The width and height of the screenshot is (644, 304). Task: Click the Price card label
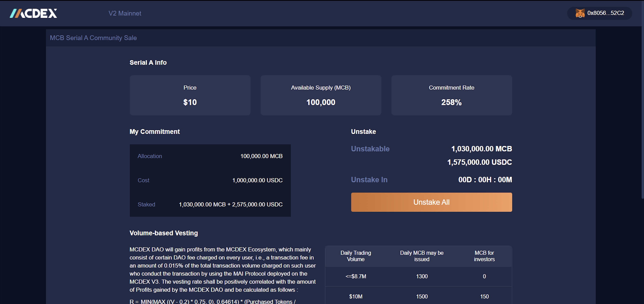point(190,88)
